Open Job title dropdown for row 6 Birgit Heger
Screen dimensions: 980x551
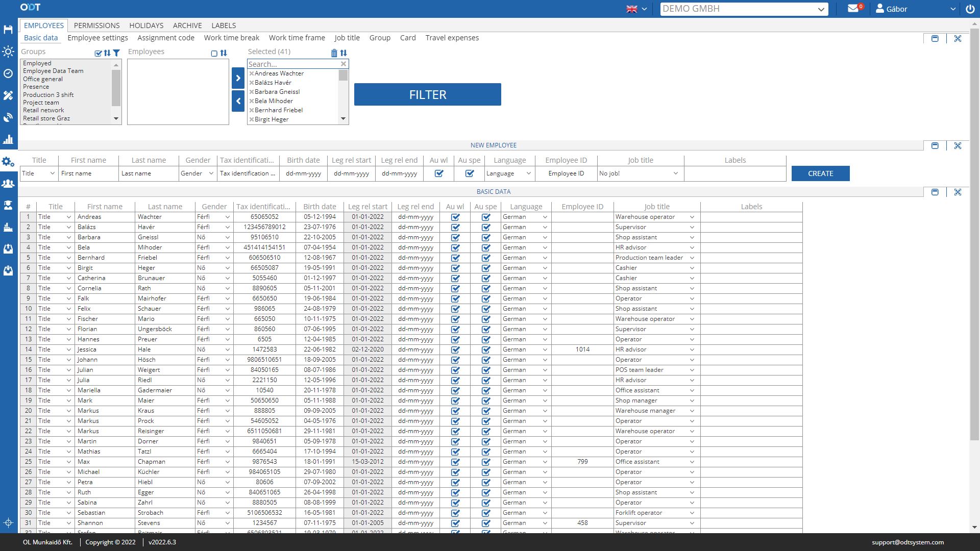[x=692, y=268]
